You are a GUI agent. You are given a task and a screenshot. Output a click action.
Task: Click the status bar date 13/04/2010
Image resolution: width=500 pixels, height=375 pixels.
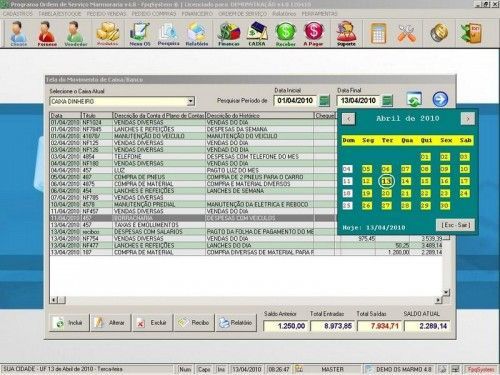(247, 369)
